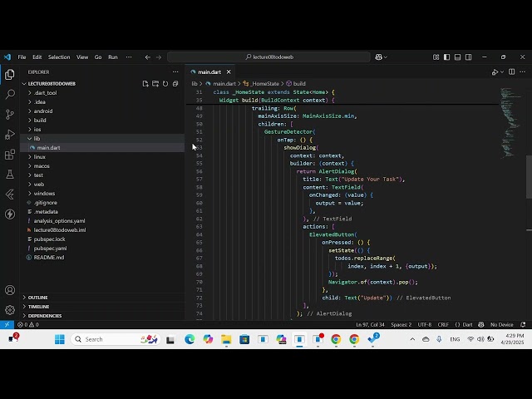
Task: Click the Run or Debug play icon in editor
Action: click(495, 72)
